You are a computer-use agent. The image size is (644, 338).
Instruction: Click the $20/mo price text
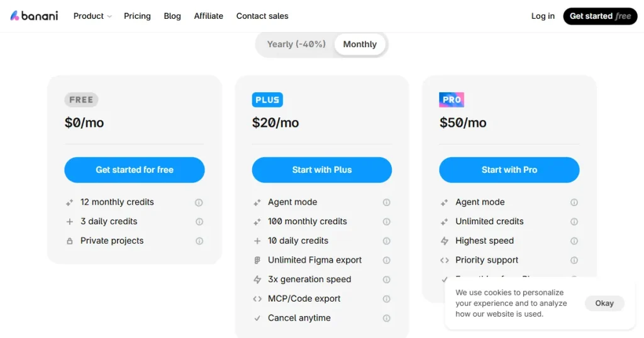point(275,123)
